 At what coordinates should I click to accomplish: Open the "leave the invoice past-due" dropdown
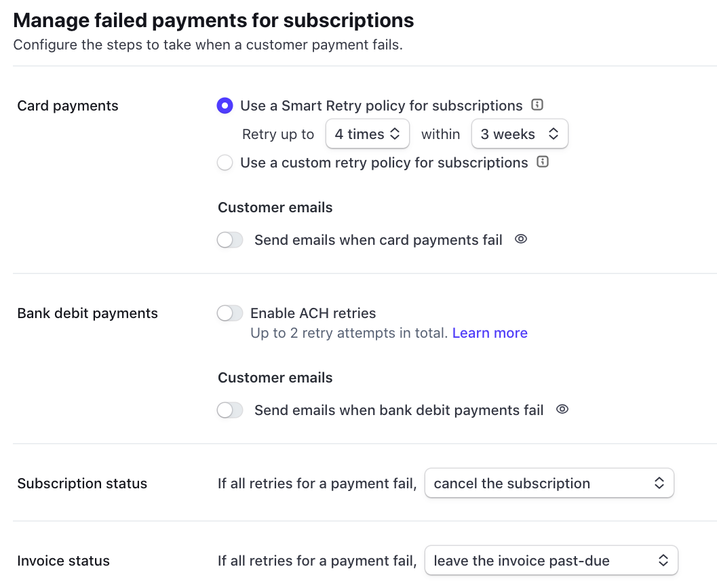click(x=551, y=560)
